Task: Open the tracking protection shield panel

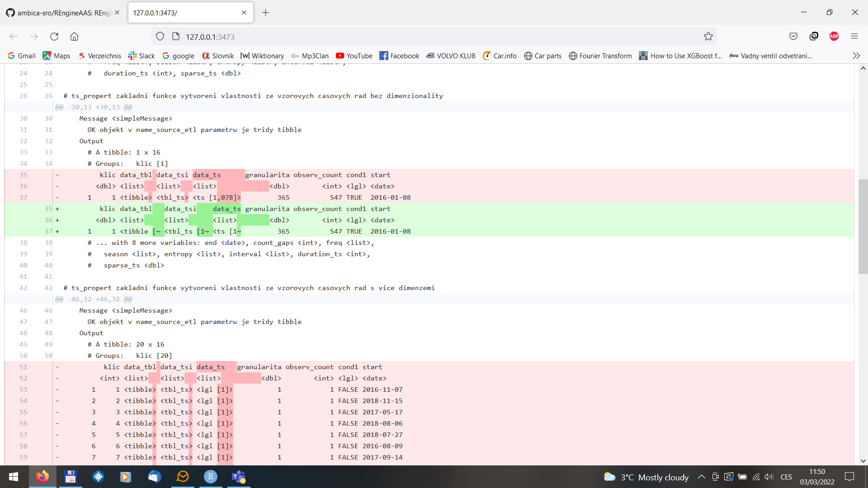Action: (160, 36)
